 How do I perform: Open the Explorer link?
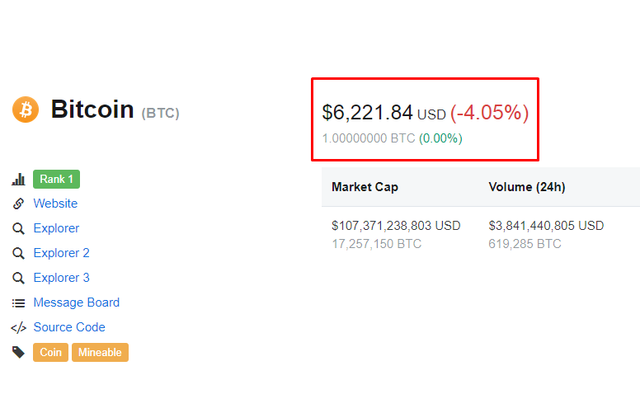(x=56, y=228)
